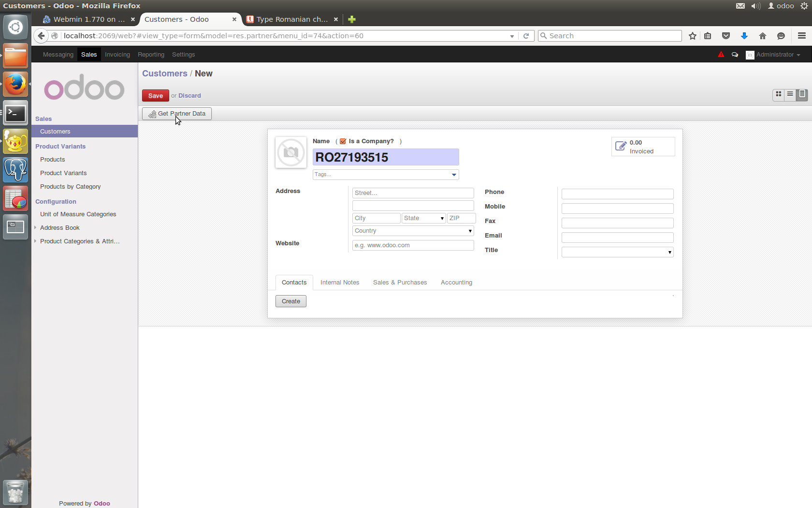This screenshot has width=812, height=508.
Task: Switch to list view icon
Action: pos(790,94)
